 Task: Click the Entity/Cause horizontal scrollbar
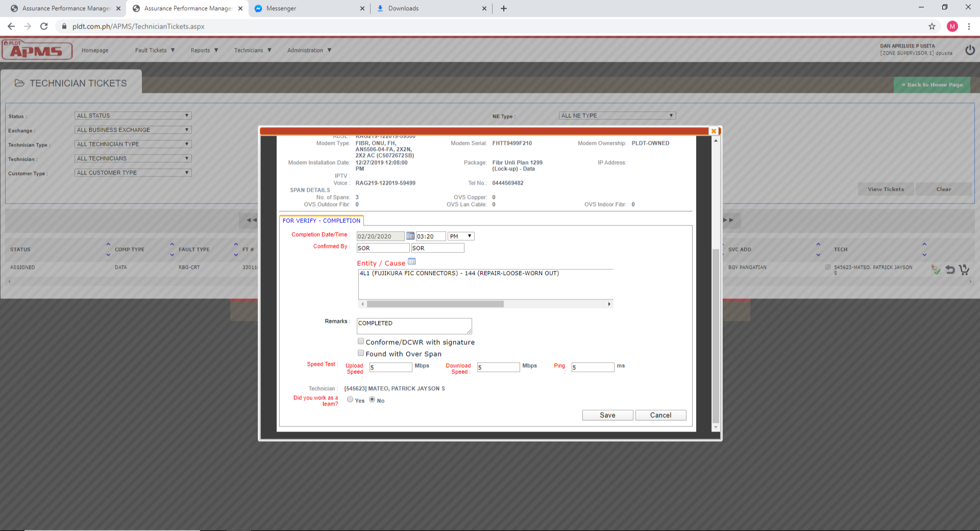(x=435, y=304)
